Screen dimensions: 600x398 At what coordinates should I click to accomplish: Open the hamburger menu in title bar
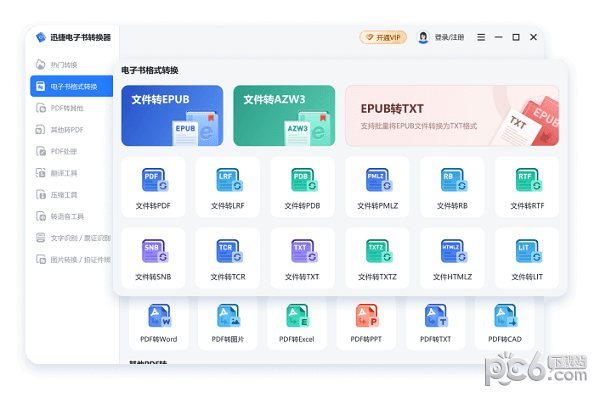click(x=481, y=37)
